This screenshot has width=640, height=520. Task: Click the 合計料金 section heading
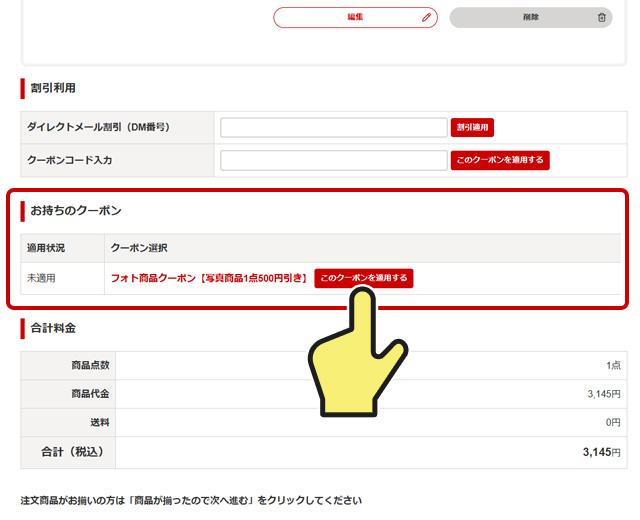click(53, 327)
